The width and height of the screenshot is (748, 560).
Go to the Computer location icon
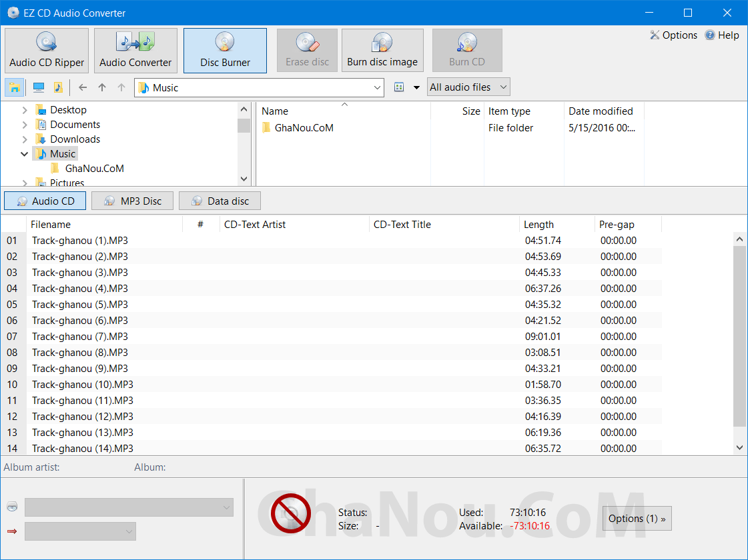39,88
